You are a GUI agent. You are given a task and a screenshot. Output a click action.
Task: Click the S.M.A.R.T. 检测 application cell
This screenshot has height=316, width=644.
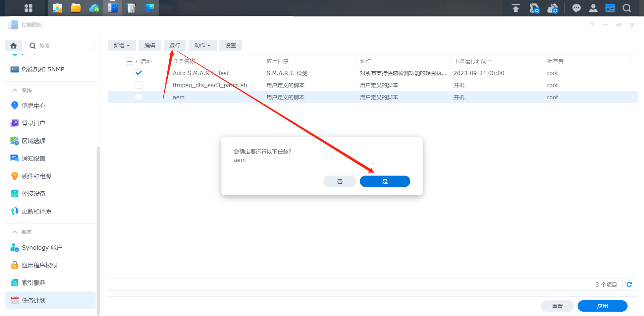[x=287, y=73]
